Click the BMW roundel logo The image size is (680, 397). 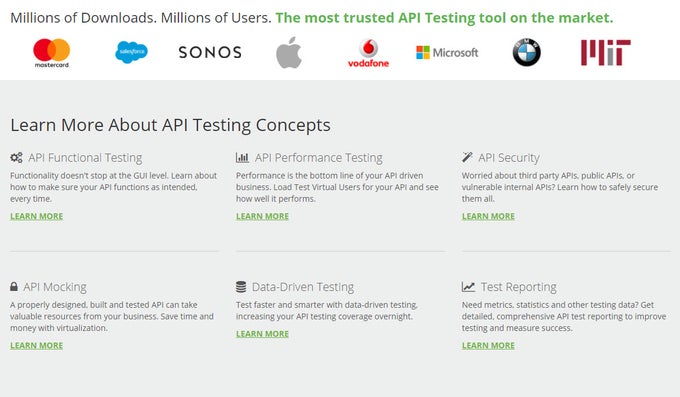coord(526,52)
